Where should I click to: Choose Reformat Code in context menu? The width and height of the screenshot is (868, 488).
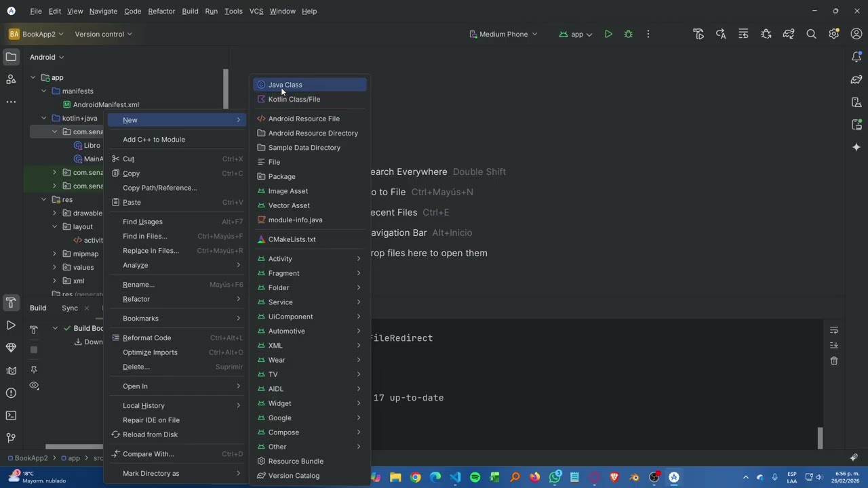pyautogui.click(x=178, y=338)
